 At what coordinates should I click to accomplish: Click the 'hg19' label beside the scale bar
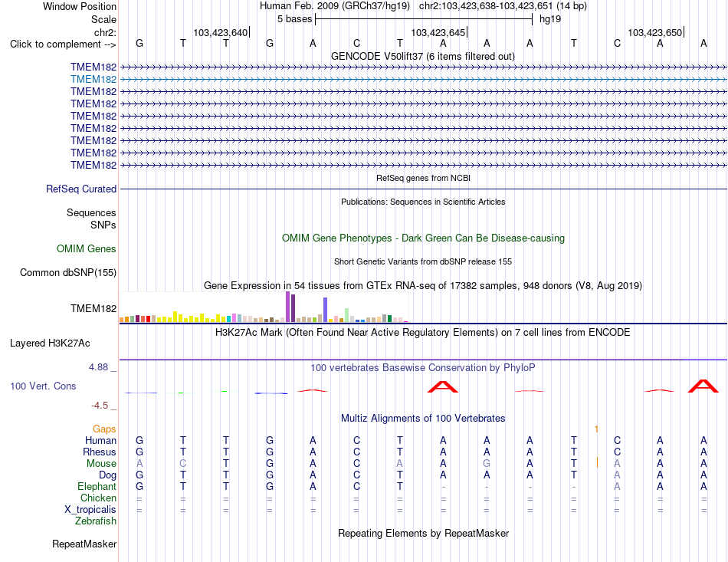tap(550, 19)
